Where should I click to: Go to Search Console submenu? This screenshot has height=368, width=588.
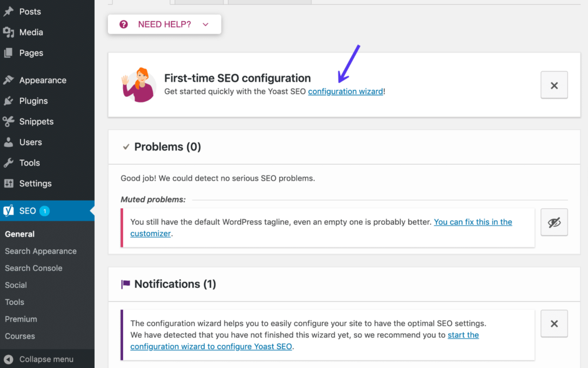click(33, 268)
